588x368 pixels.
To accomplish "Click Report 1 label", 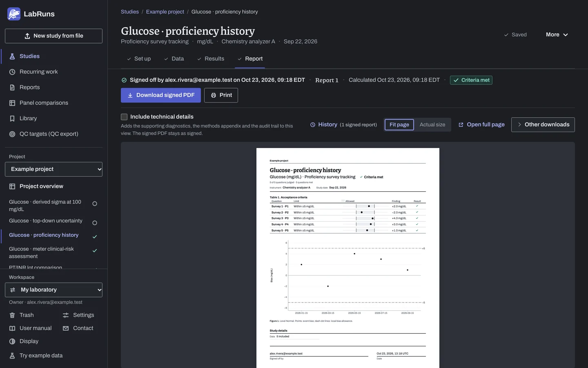I will point(327,80).
